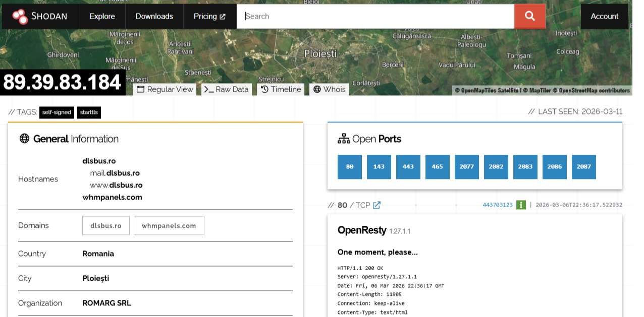Viewport: 644px width, 317px height.
Task: Click the starttls tag
Action: [89, 112]
